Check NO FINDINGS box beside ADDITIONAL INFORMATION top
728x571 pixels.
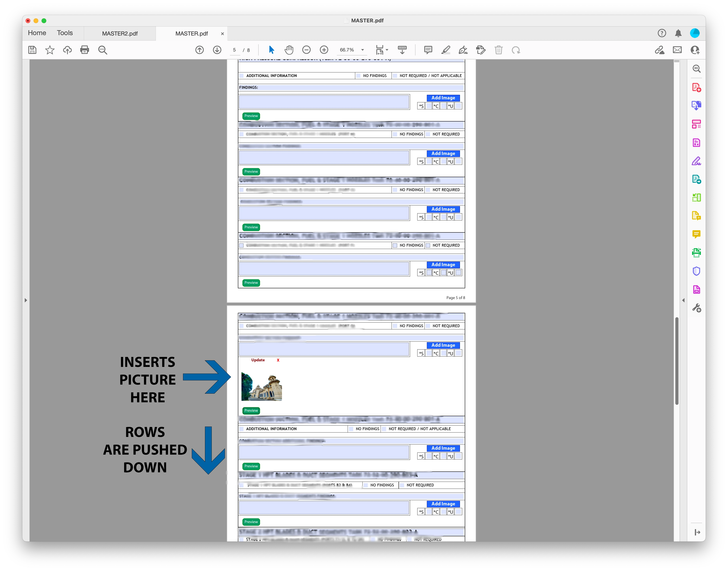pyautogui.click(x=359, y=76)
